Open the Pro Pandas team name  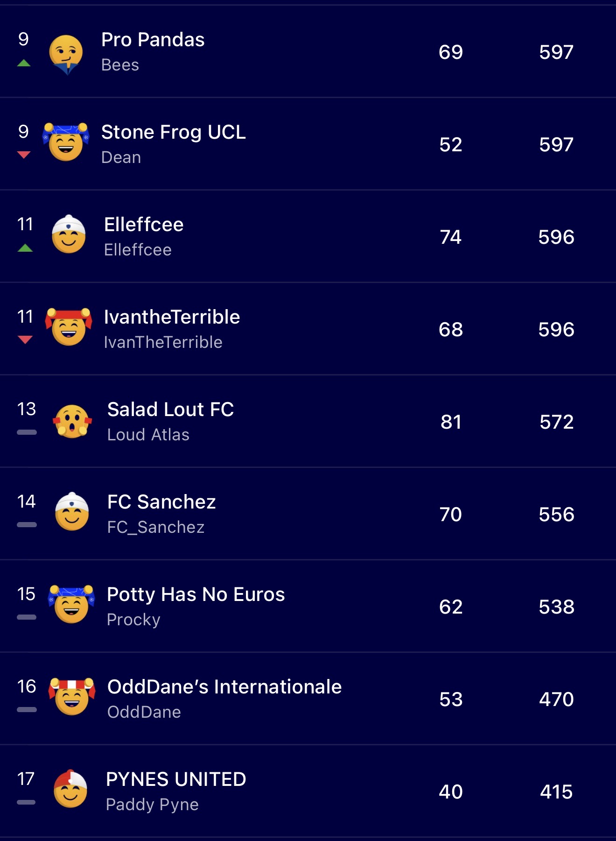point(153,40)
